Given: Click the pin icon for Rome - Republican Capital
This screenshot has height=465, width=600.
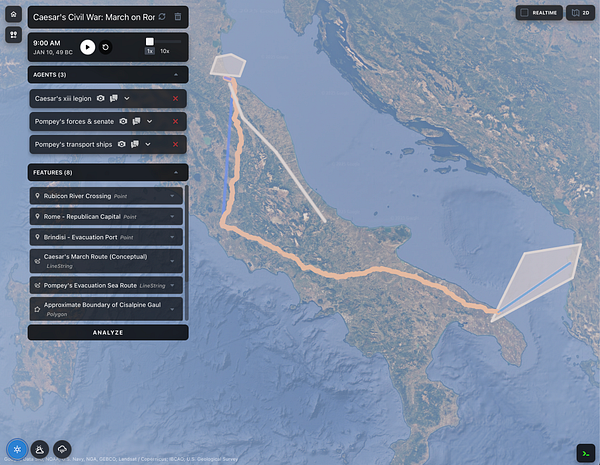Looking at the screenshot, I should 38,217.
